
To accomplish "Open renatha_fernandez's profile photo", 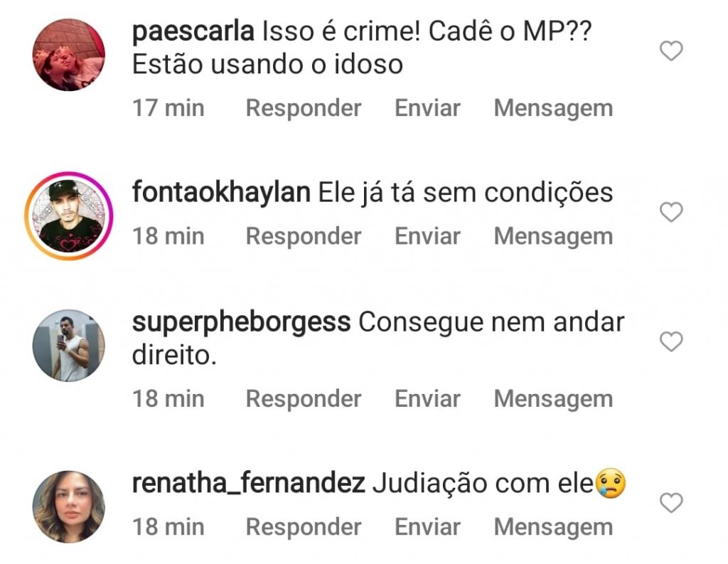I will click(x=69, y=507).
